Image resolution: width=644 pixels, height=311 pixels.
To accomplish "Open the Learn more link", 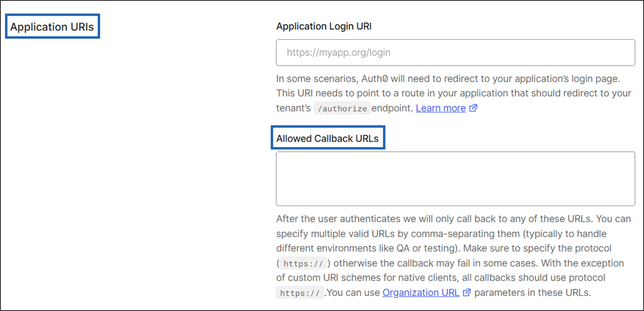I will pyautogui.click(x=441, y=108).
